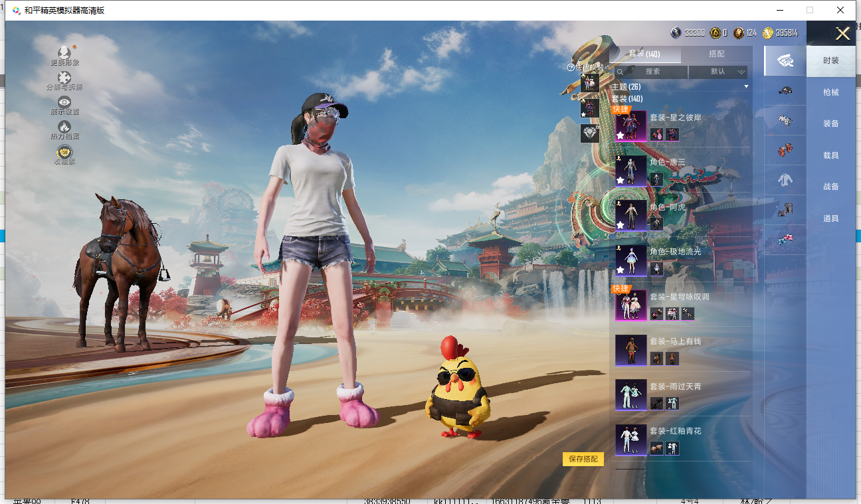Select the outfit sets category icon
Screen dimensions: 861x504
click(x=785, y=60)
